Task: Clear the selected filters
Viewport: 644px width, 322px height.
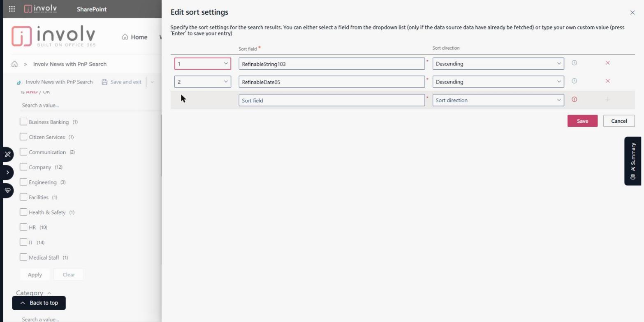Action: (69, 275)
